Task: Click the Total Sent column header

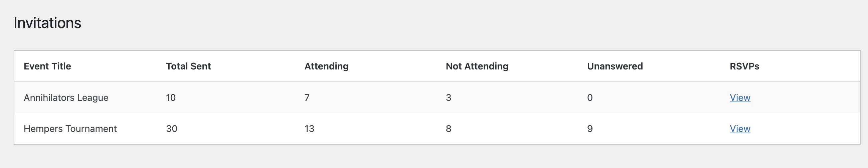Action: tap(188, 66)
